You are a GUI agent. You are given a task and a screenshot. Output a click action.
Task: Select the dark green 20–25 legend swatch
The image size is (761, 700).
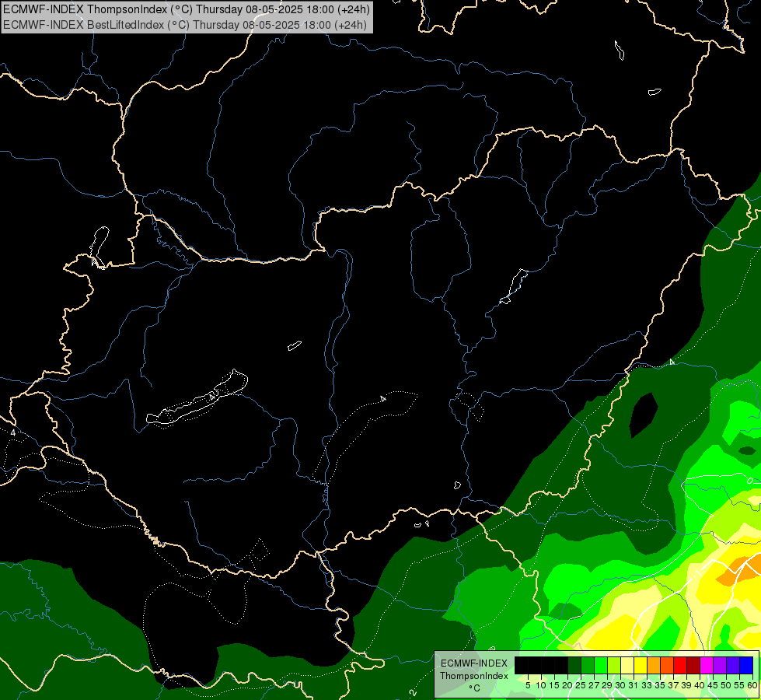tap(574, 665)
